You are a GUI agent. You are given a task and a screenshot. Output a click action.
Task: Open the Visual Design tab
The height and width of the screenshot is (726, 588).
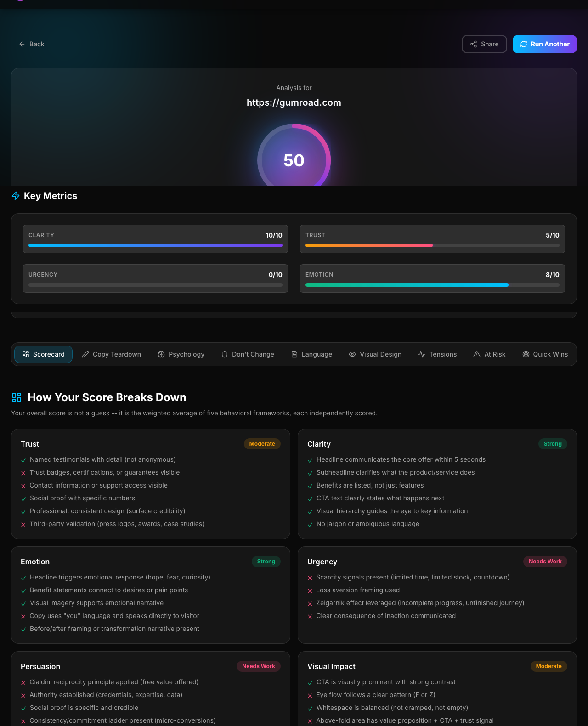click(x=375, y=354)
